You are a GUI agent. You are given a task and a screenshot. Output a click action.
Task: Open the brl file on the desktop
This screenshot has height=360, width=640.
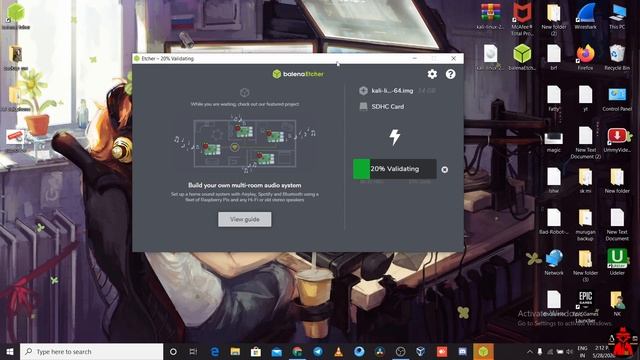coord(554,57)
